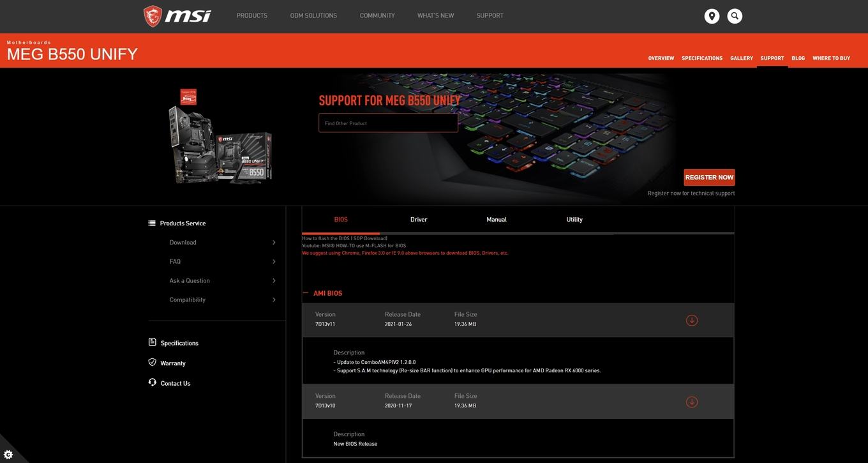Download BIOS version 7D13v10

tap(692, 402)
